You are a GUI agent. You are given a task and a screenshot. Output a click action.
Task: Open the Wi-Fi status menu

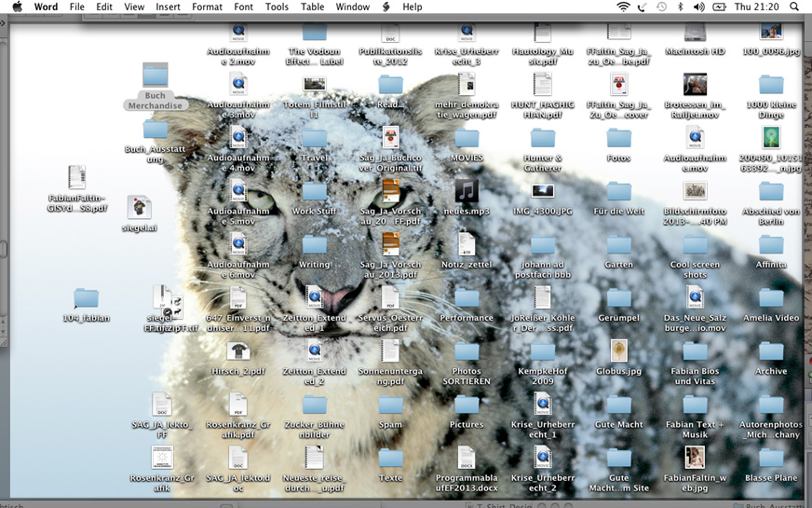tap(623, 7)
